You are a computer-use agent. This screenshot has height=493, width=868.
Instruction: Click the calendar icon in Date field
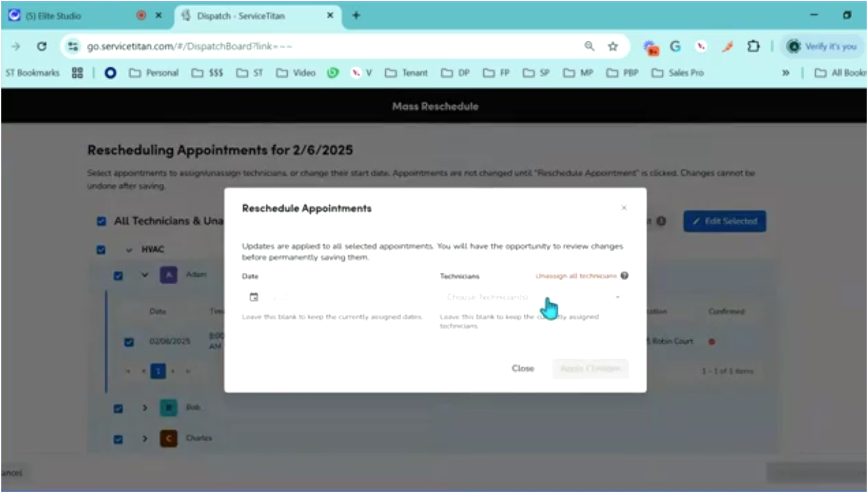(254, 297)
